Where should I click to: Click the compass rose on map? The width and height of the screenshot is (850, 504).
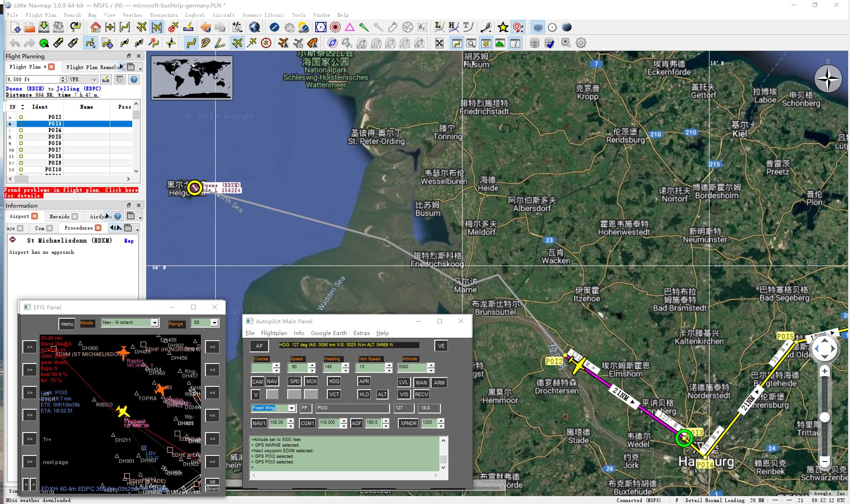tap(828, 78)
